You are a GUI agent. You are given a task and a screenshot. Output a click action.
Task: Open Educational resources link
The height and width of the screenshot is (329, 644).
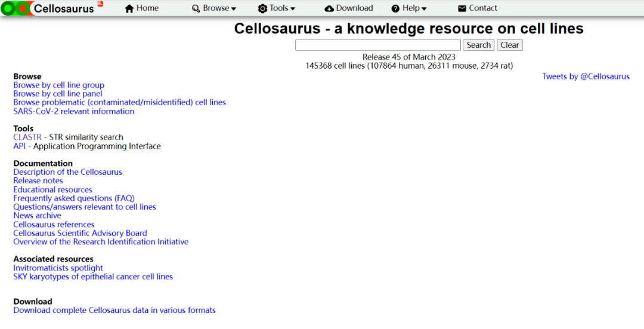point(53,190)
